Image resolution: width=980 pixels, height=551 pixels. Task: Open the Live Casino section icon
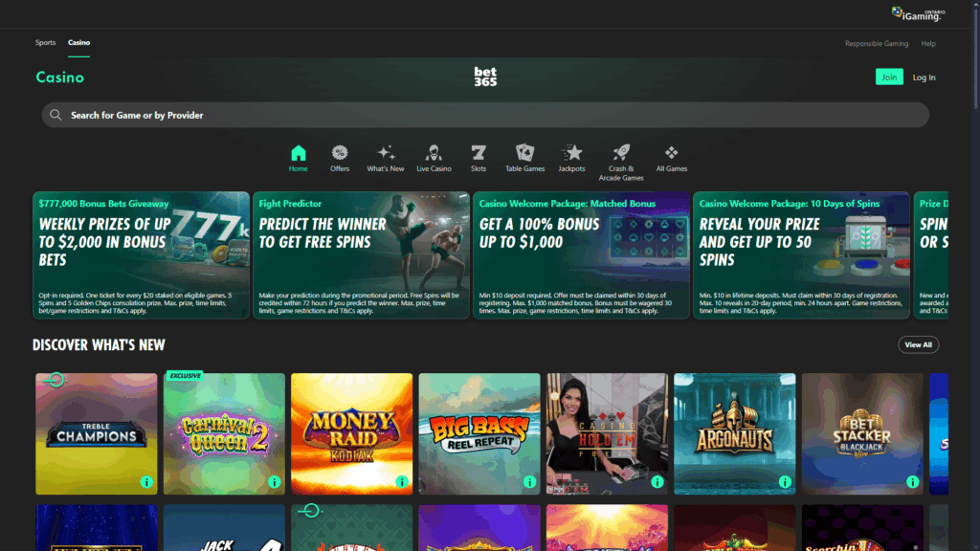pyautogui.click(x=434, y=153)
